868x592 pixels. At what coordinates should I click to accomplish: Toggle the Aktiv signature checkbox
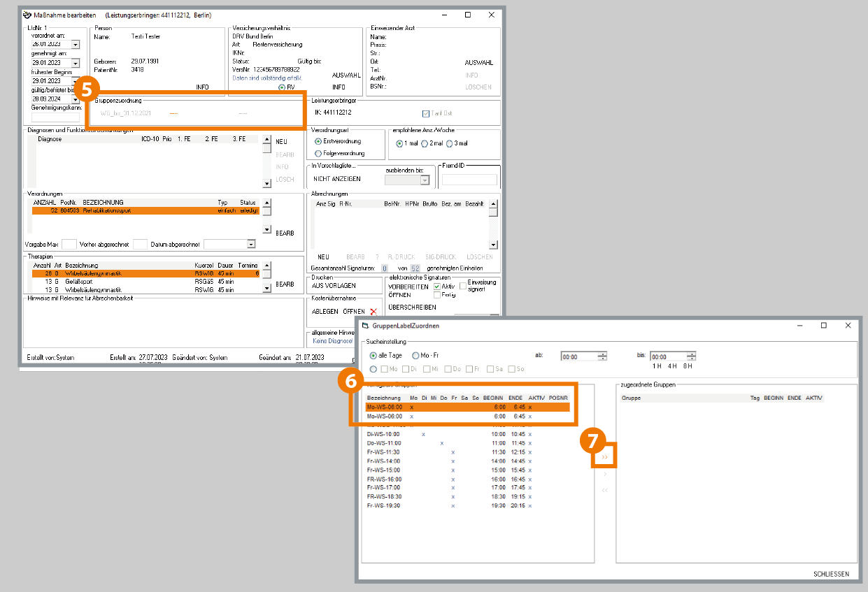pyautogui.click(x=437, y=286)
